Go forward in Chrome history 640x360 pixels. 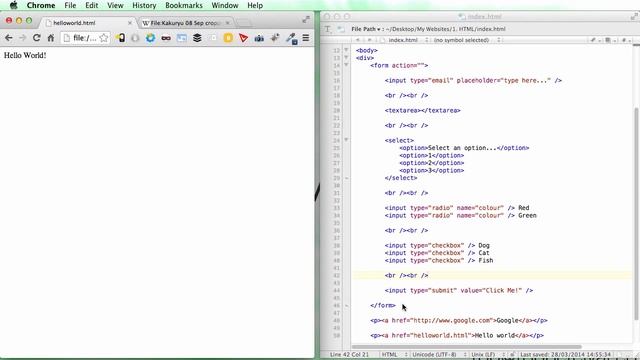pyautogui.click(x=22, y=38)
